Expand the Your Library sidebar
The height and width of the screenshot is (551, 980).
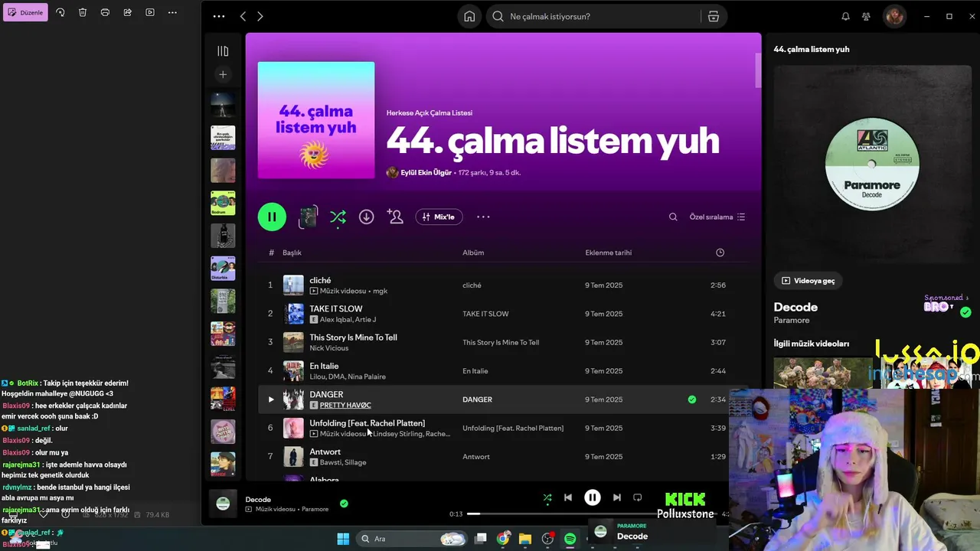coord(223,51)
